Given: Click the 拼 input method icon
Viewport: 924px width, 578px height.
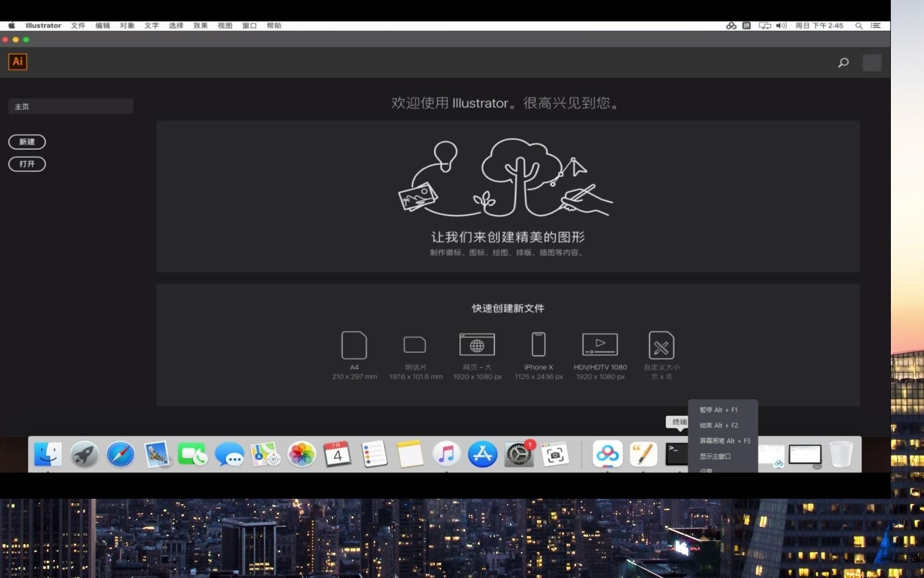Looking at the screenshot, I should (746, 26).
